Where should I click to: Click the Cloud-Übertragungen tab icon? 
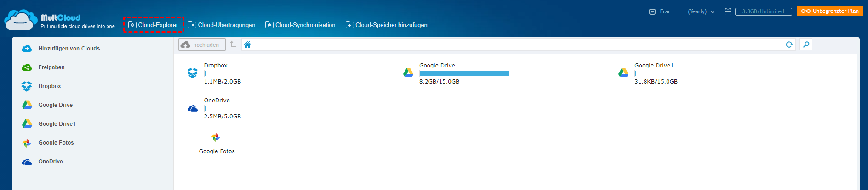click(192, 25)
